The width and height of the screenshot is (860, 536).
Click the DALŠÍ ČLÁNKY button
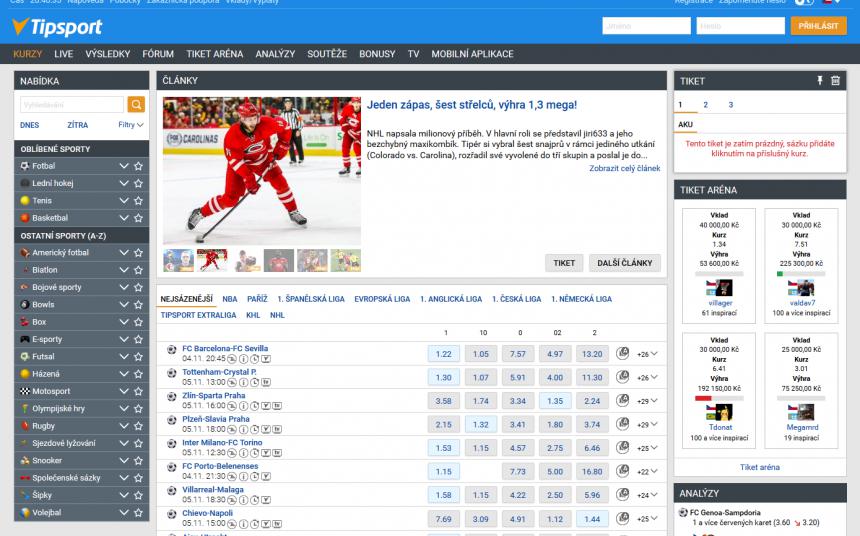pos(625,263)
